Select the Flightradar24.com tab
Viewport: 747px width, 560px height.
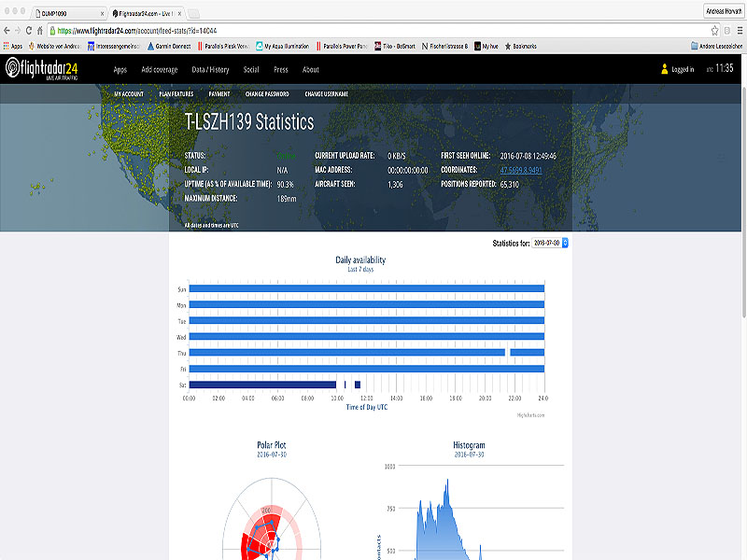147,13
